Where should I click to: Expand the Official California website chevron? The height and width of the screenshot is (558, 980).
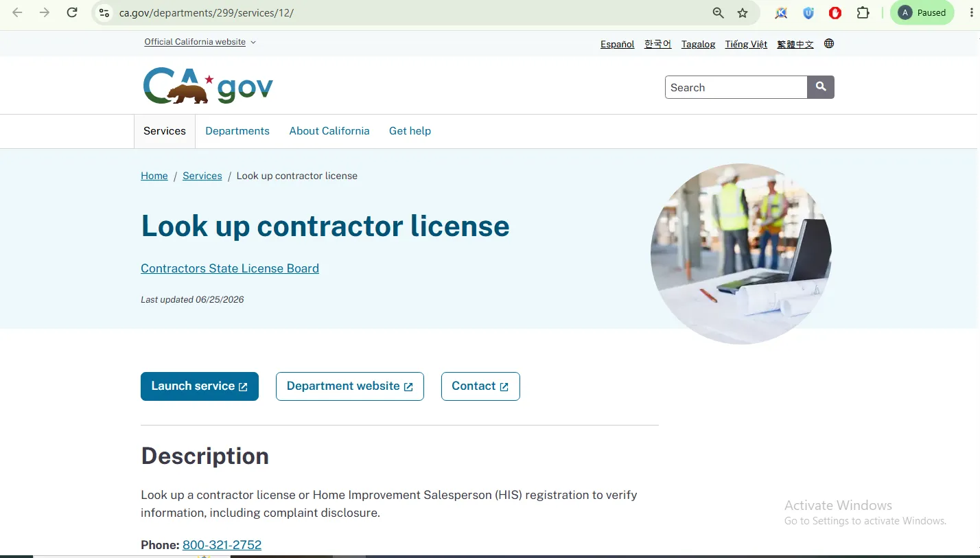coord(253,42)
